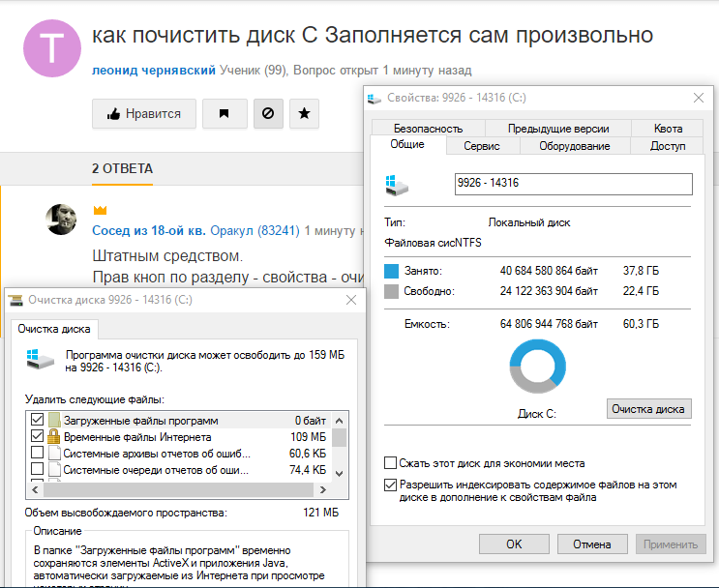Open леонид чернявский profile link
Image resolution: width=719 pixels, height=588 pixels.
click(154, 71)
